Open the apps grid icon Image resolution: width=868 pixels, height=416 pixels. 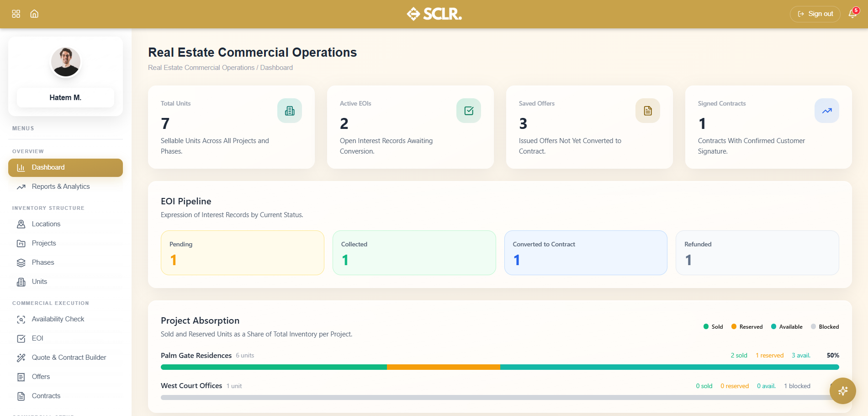(16, 14)
